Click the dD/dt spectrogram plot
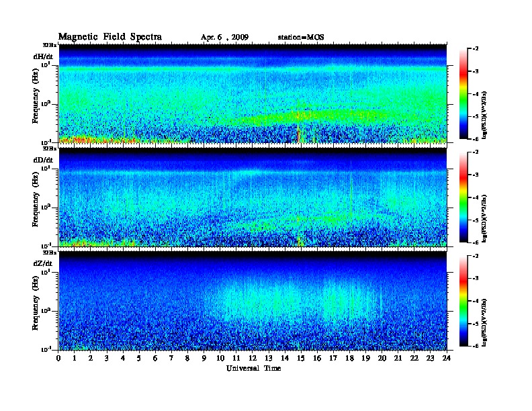This screenshot has width=532, height=411. tap(253, 197)
